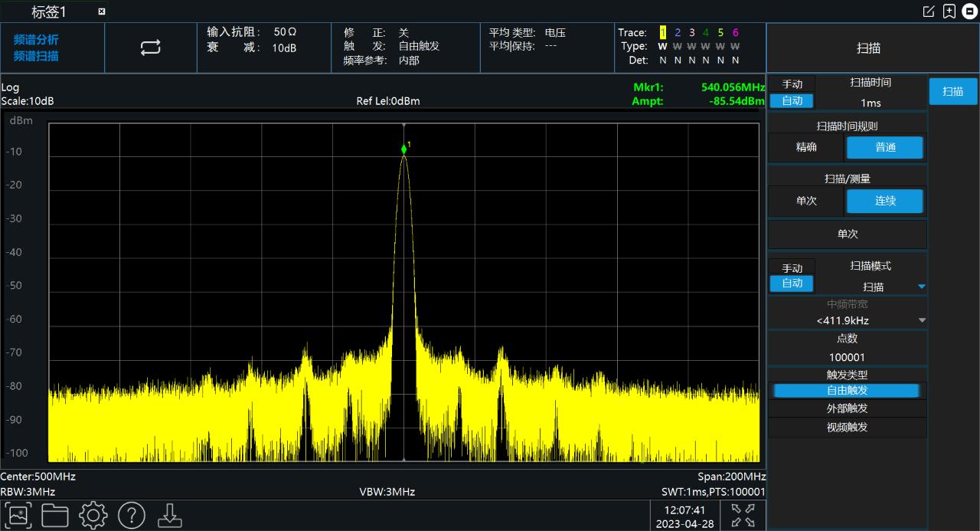The image size is (980, 531).
Task: Choose 精确 sweep time rule
Action: click(806, 147)
